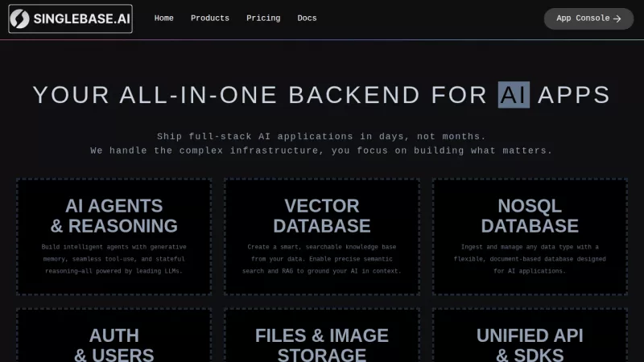Navigate to the Pricing page
Screen dimensions: 644x362
tap(263, 18)
